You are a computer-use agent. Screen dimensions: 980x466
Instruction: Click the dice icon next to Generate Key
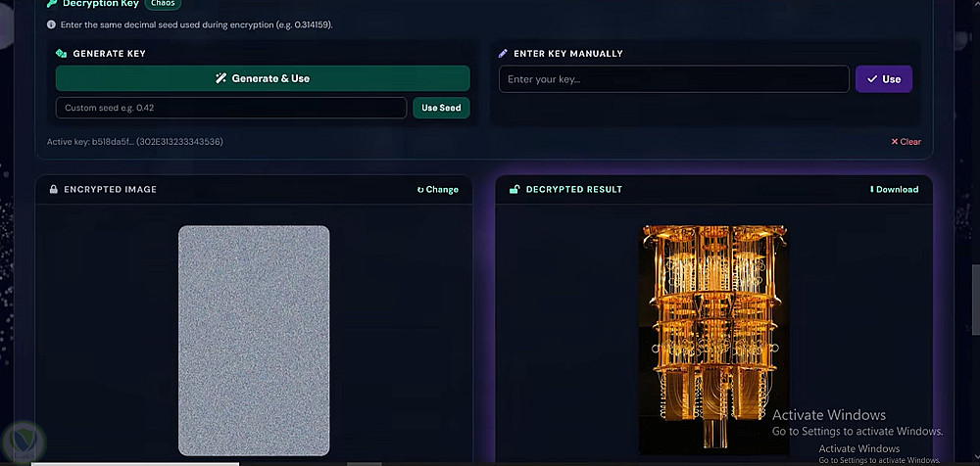pos(61,54)
